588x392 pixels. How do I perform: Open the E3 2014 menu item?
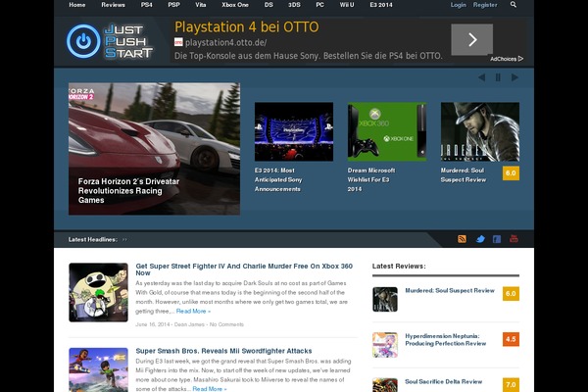pos(381,5)
